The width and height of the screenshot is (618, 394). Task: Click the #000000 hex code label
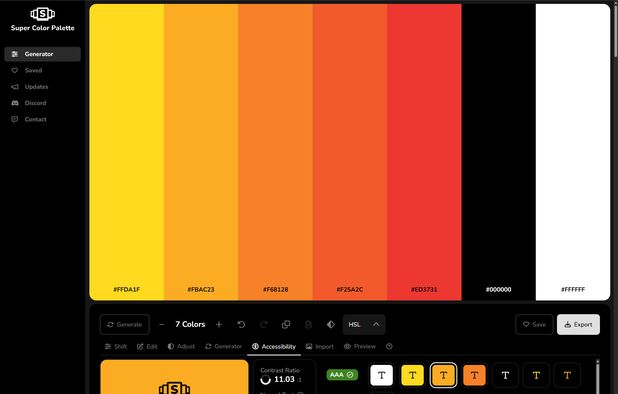[x=499, y=289]
